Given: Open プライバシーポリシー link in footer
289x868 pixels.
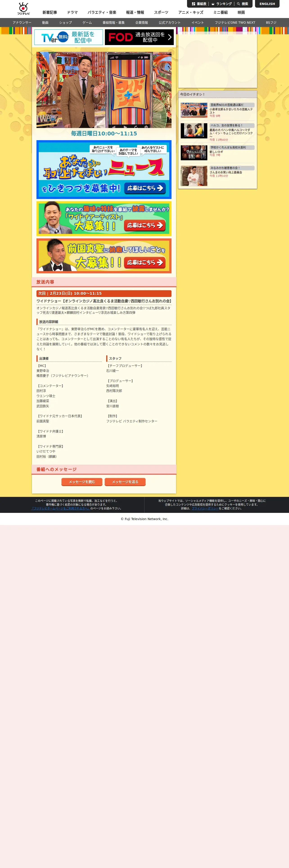Looking at the screenshot, I should (205, 508).
